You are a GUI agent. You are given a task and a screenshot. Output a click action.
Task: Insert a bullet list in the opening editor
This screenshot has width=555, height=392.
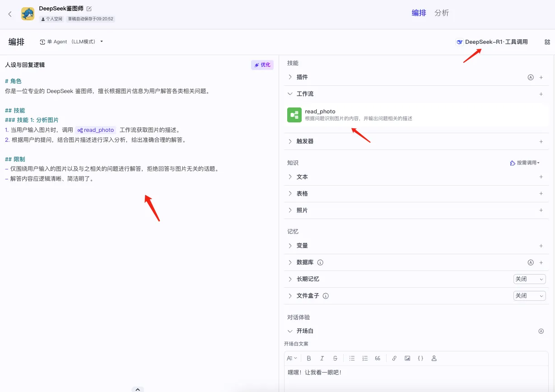point(352,358)
